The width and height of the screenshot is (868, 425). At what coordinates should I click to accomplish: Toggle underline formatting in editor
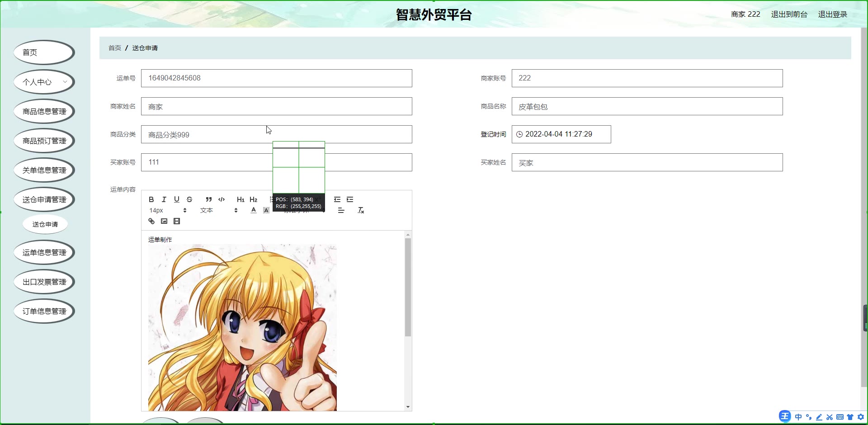(x=177, y=199)
